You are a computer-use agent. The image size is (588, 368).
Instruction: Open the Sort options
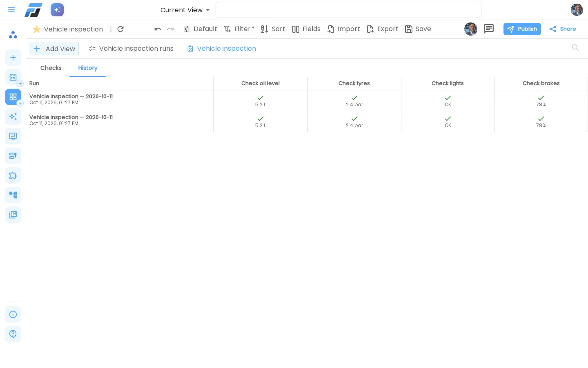coord(273,29)
